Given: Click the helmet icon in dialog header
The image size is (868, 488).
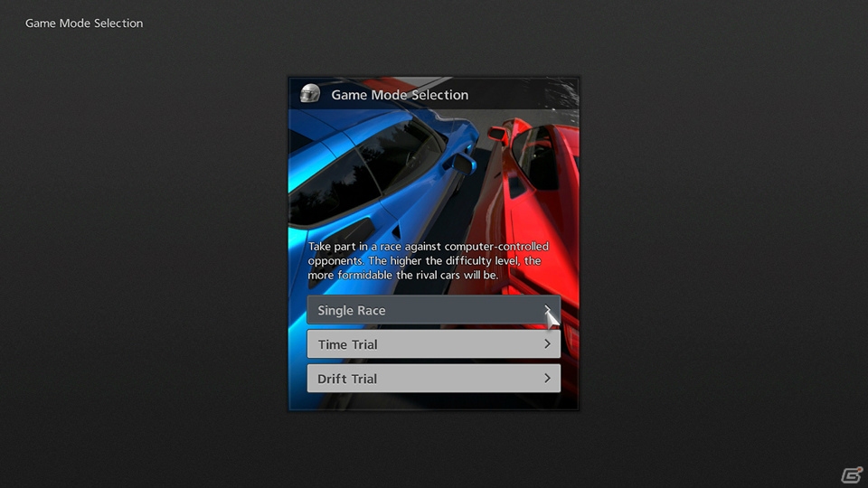Looking at the screenshot, I should click(310, 93).
